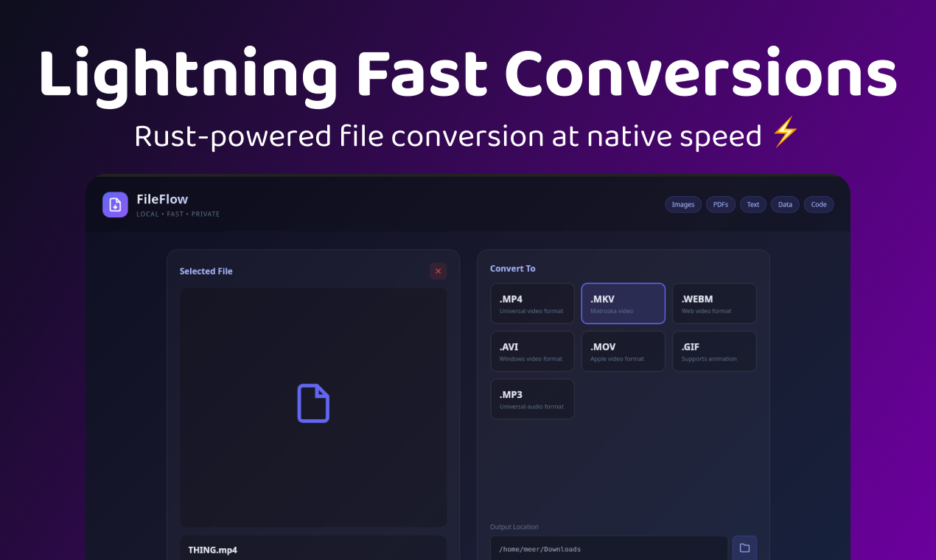The height and width of the screenshot is (560, 936).
Task: Pick the .GIF animation format
Action: tap(713, 351)
